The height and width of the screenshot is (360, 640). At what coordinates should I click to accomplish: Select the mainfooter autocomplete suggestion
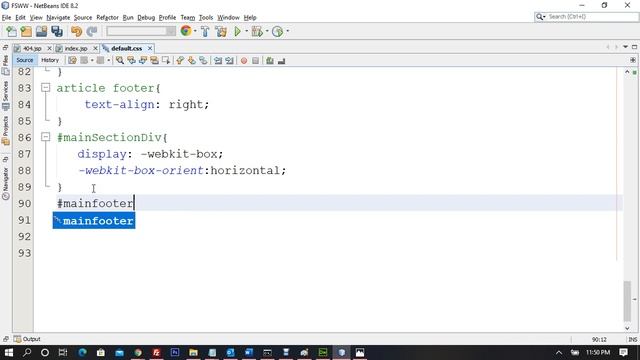tap(94, 220)
